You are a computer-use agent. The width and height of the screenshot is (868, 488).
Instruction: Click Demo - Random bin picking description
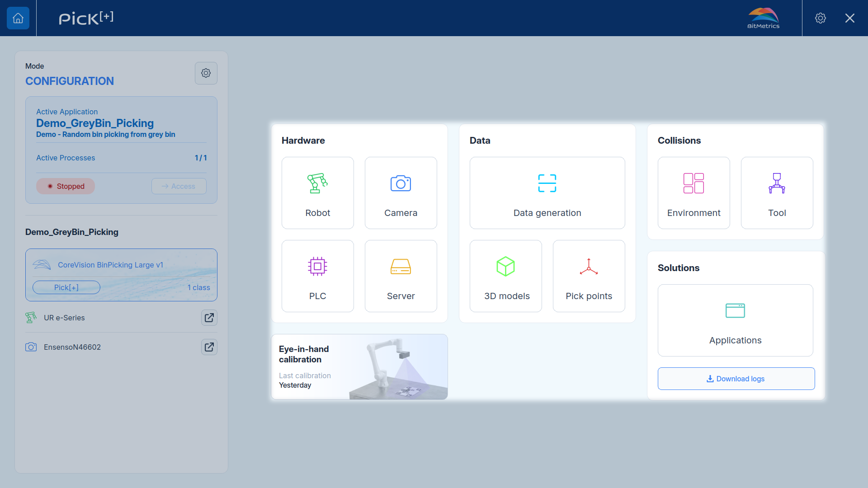pos(106,135)
